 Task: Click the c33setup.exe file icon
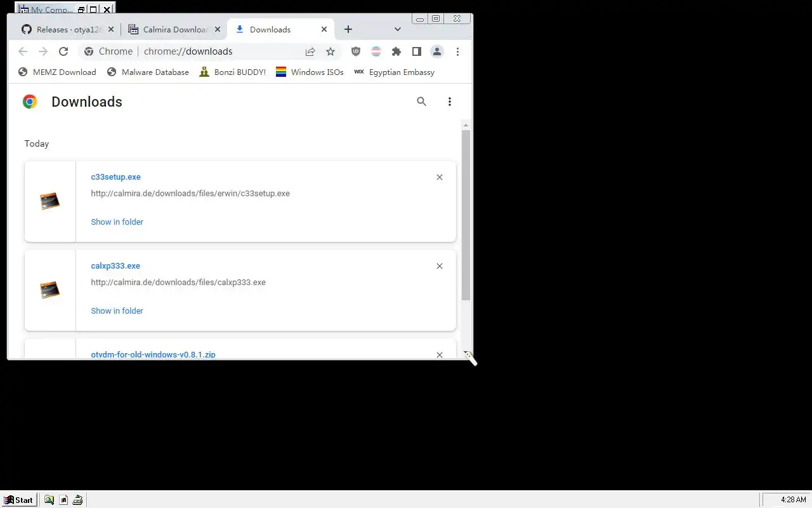coord(49,201)
